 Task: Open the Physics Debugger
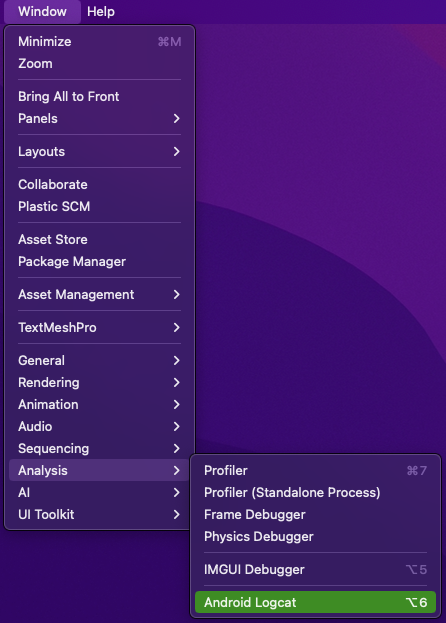tap(315, 536)
